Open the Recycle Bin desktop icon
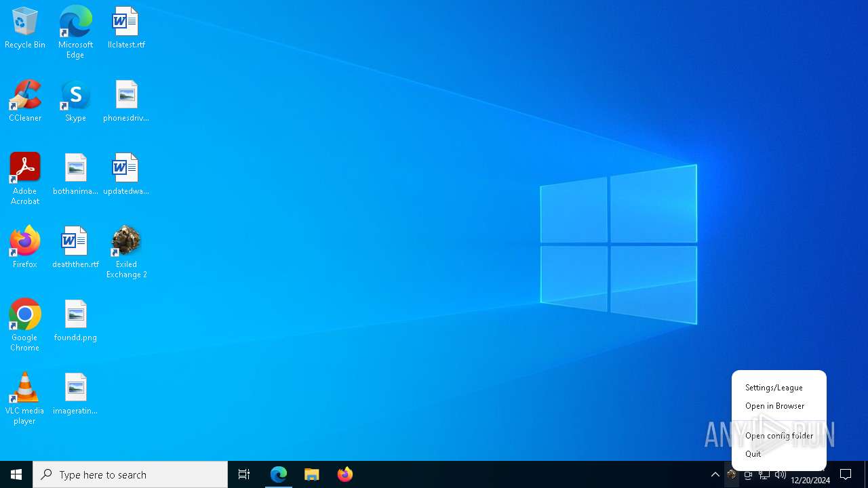868x488 pixels. coord(25,28)
